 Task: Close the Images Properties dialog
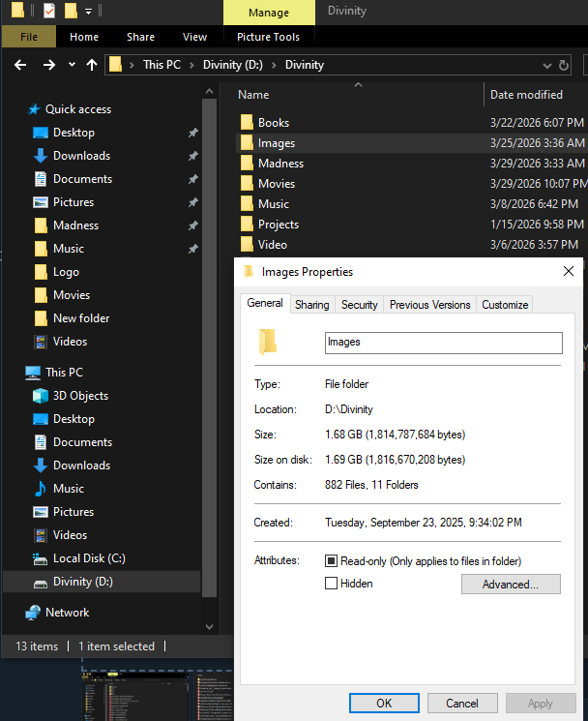[569, 271]
